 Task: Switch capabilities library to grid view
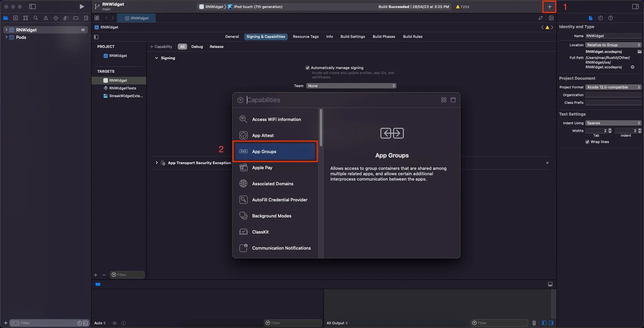coord(444,100)
